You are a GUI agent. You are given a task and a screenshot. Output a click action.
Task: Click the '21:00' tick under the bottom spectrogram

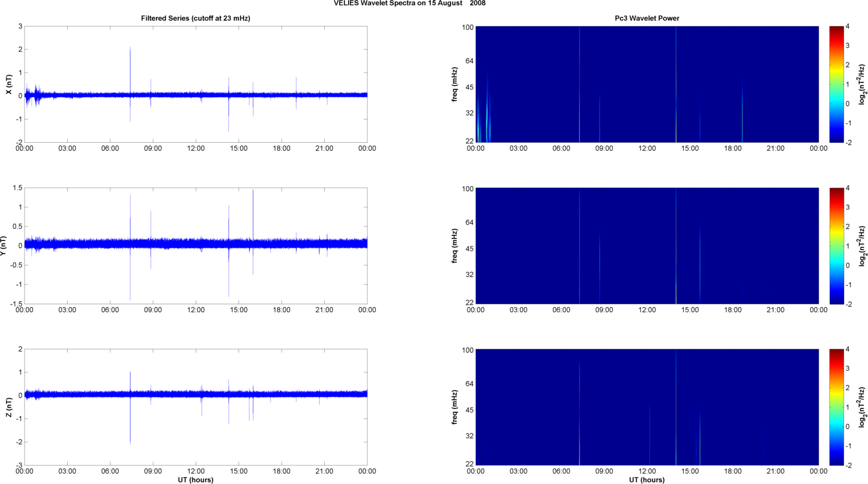pyautogui.click(x=776, y=471)
